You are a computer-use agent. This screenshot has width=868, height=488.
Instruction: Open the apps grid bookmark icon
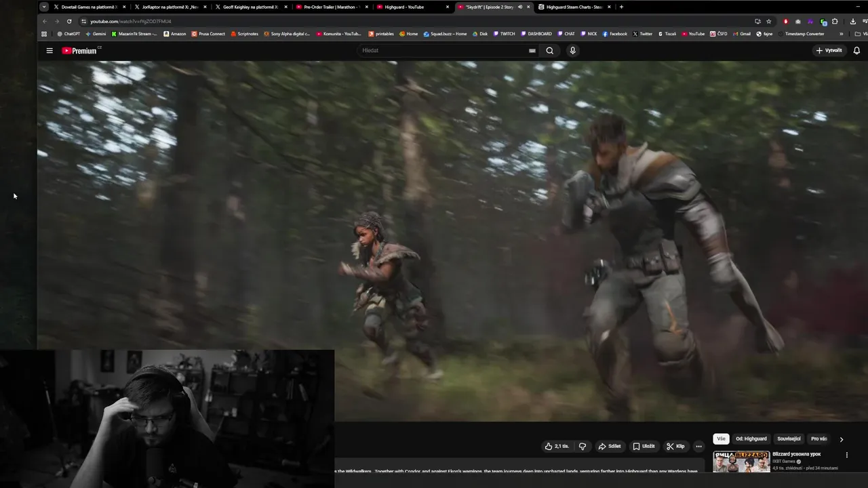click(x=44, y=34)
